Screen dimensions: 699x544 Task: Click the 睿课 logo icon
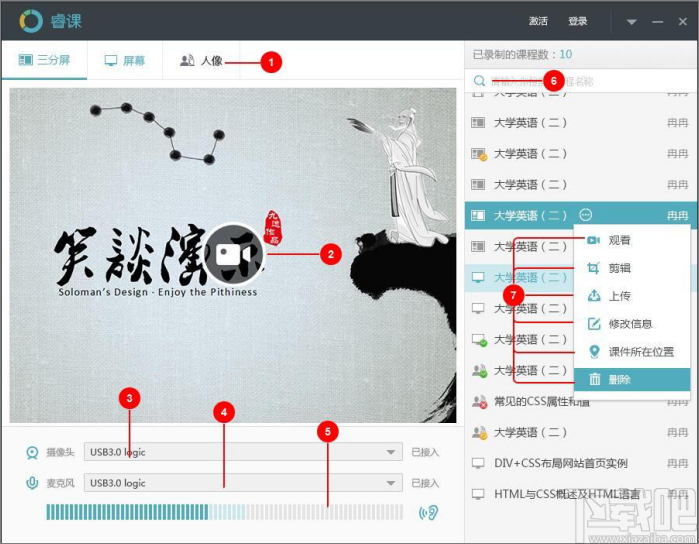coord(31,21)
